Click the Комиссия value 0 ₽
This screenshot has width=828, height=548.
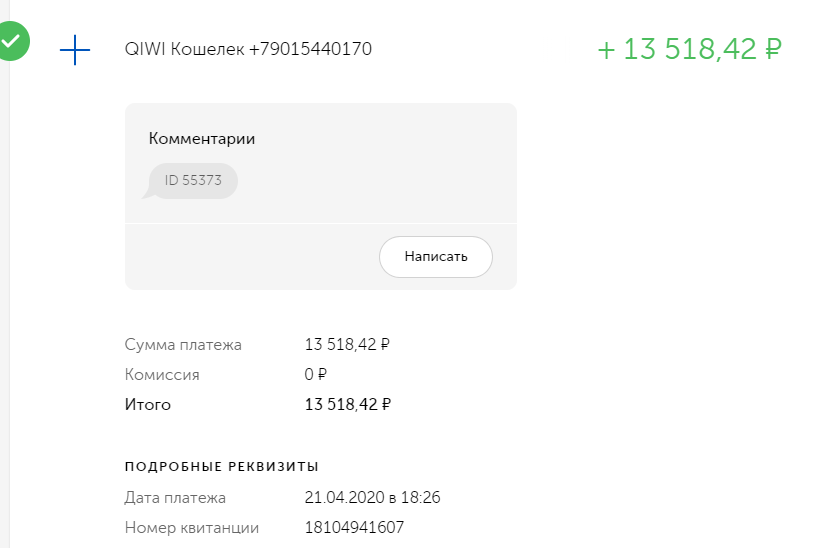(316, 375)
